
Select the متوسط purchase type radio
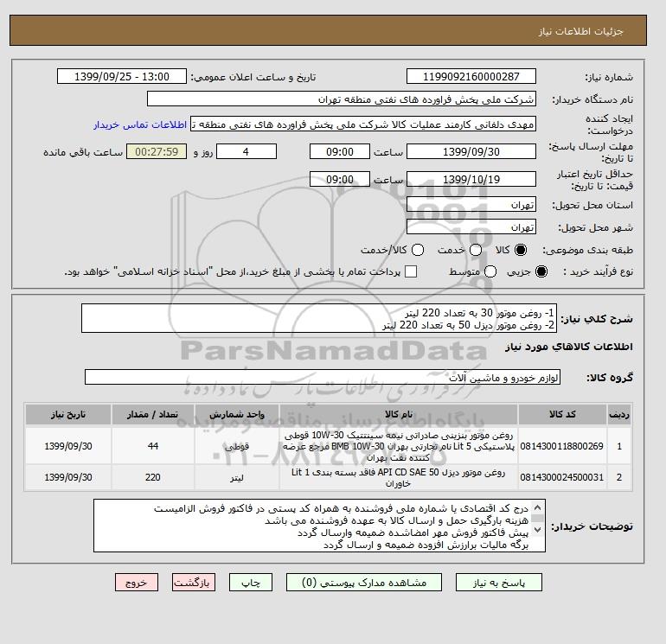coord(490,271)
